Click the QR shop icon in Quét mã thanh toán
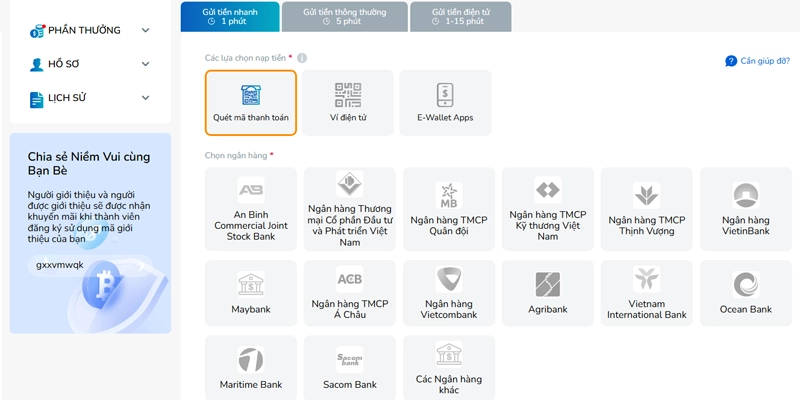The width and height of the screenshot is (800, 400). (x=251, y=95)
